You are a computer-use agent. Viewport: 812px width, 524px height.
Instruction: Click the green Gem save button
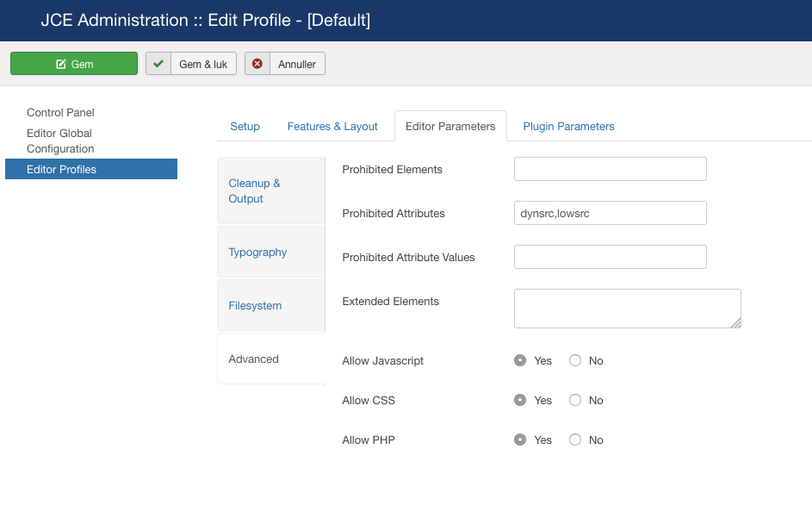point(74,64)
